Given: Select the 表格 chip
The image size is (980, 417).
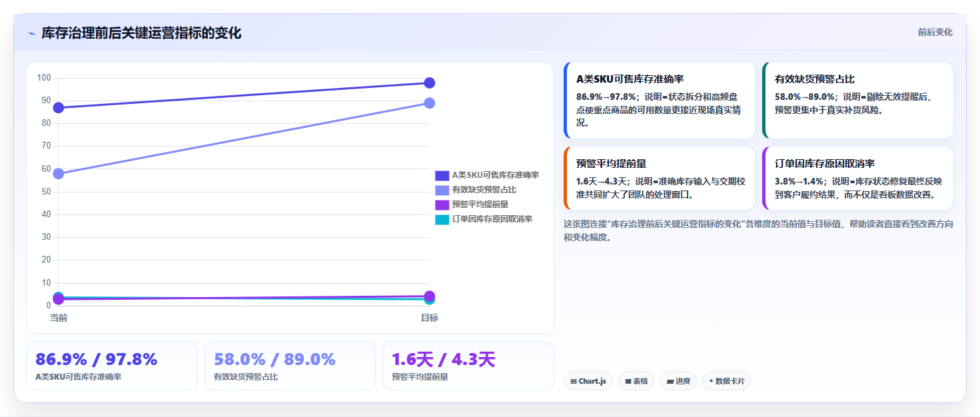Looking at the screenshot, I should [x=636, y=381].
